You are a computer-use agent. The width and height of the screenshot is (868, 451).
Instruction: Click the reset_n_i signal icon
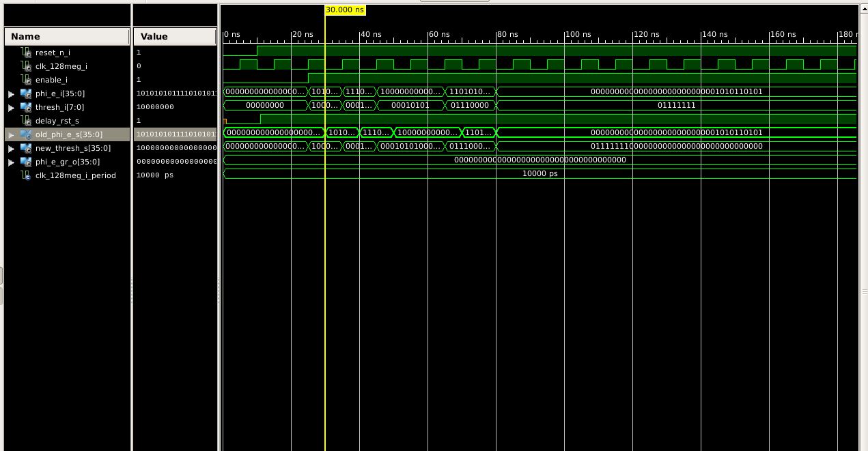[x=26, y=53]
